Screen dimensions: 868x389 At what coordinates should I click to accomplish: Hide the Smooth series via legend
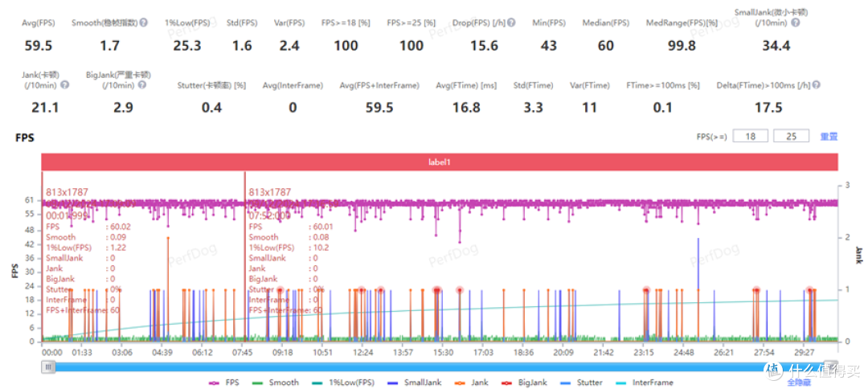(x=277, y=383)
